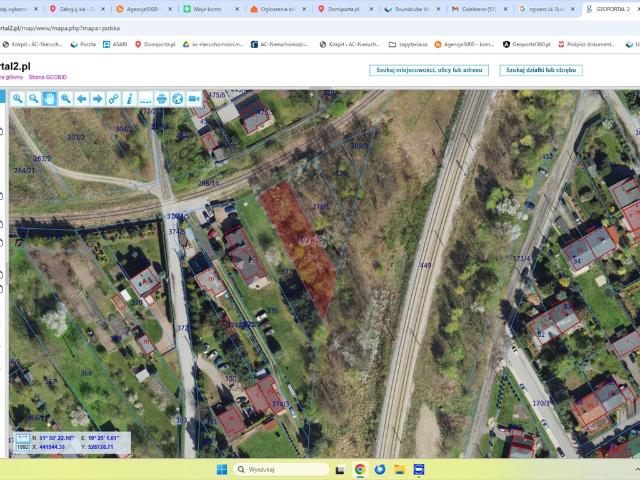Click Szukaj miejscowości, ulicy lub adresu button
640x480 pixels.
click(x=429, y=70)
